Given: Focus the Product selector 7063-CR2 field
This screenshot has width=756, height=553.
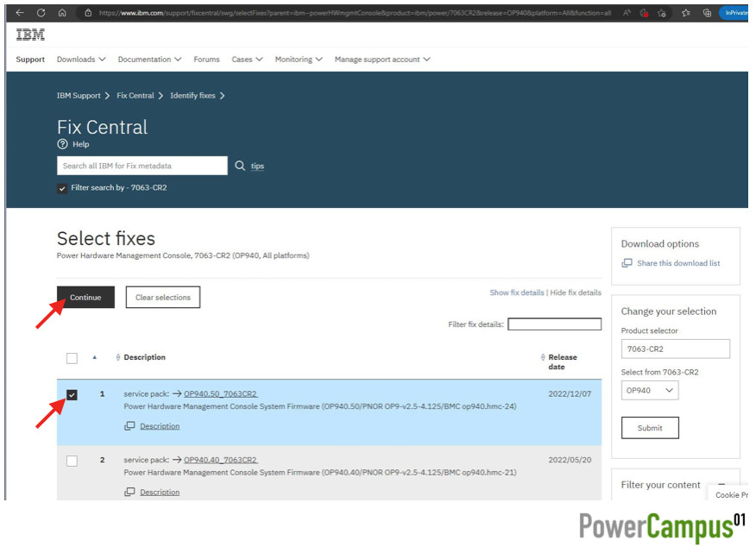Looking at the screenshot, I should [x=676, y=349].
